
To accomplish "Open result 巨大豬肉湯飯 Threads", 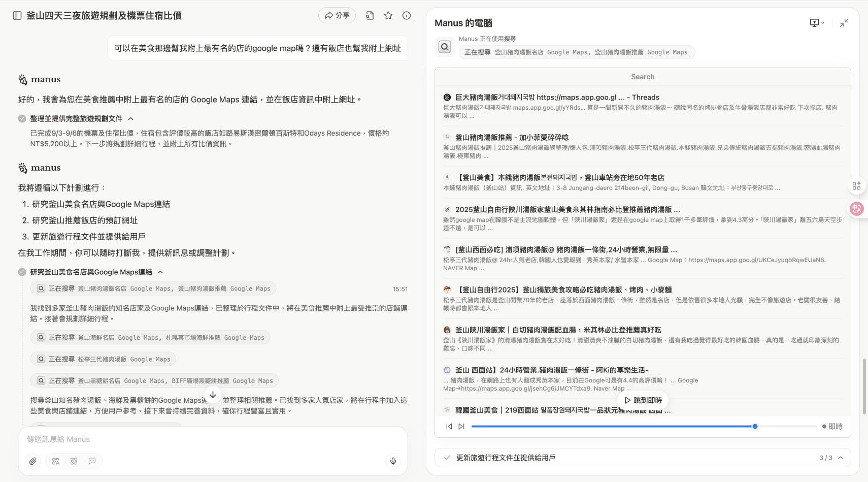I will tap(557, 98).
